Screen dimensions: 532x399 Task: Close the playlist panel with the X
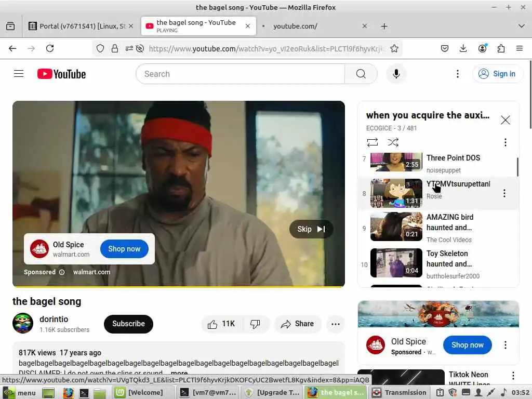tap(505, 120)
